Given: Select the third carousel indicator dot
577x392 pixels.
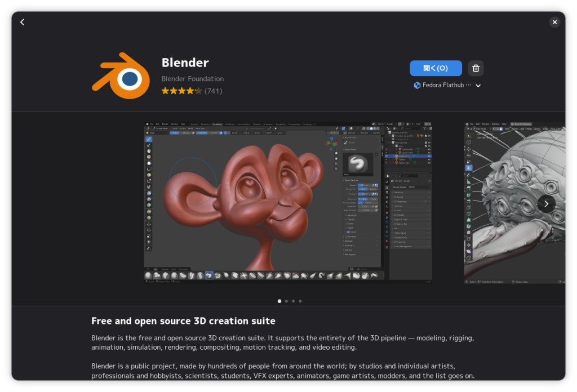Looking at the screenshot, I should (x=293, y=301).
